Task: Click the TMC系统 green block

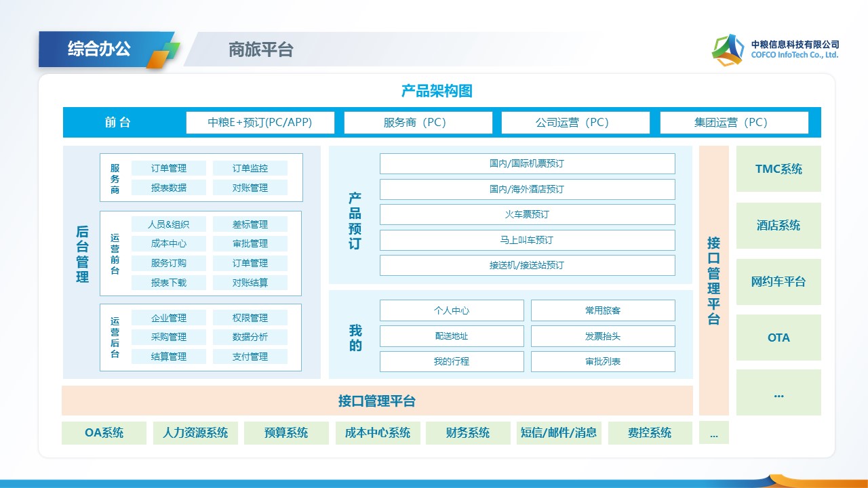Action: point(778,169)
